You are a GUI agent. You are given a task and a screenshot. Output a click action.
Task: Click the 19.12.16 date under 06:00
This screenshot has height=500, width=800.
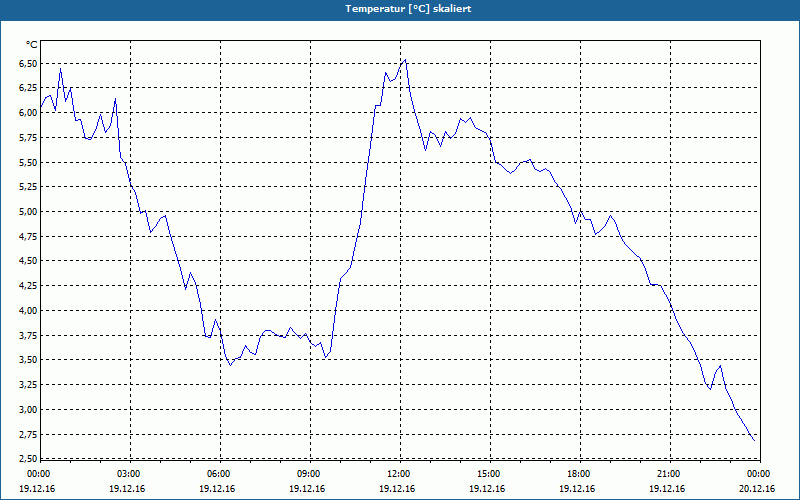[217, 489]
